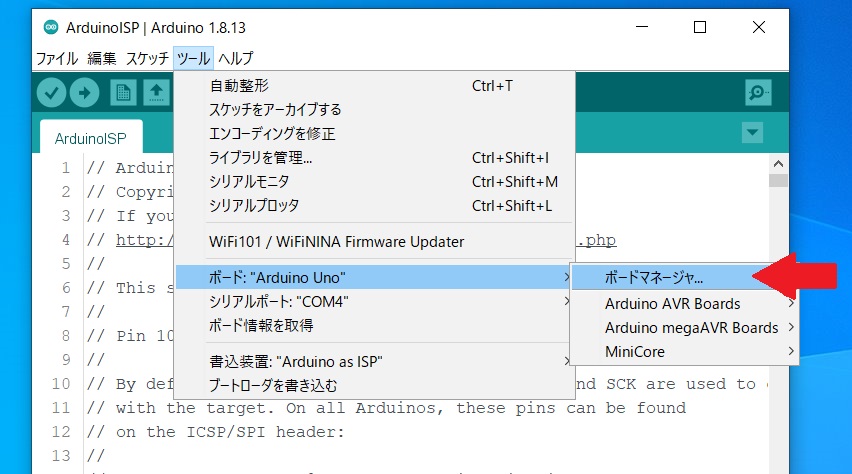Open the Serial Monitor magnifier icon
Viewport: 852px width, 474px height.
coord(758,92)
